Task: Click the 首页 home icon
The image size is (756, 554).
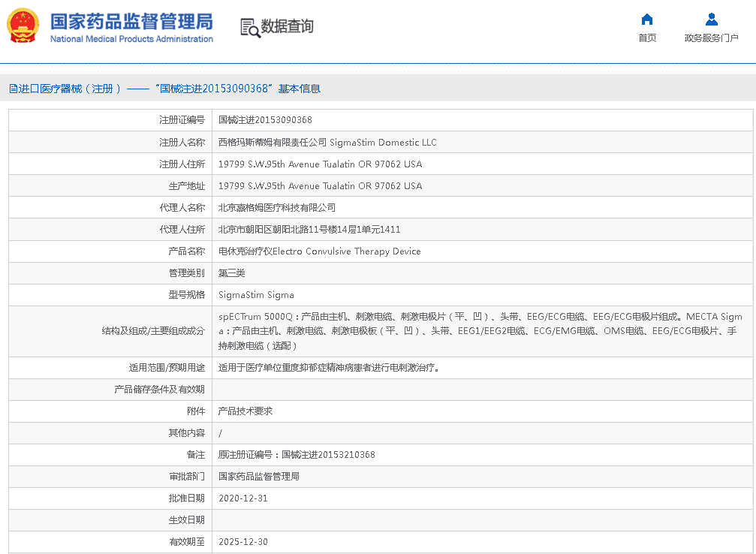Action: click(x=646, y=20)
